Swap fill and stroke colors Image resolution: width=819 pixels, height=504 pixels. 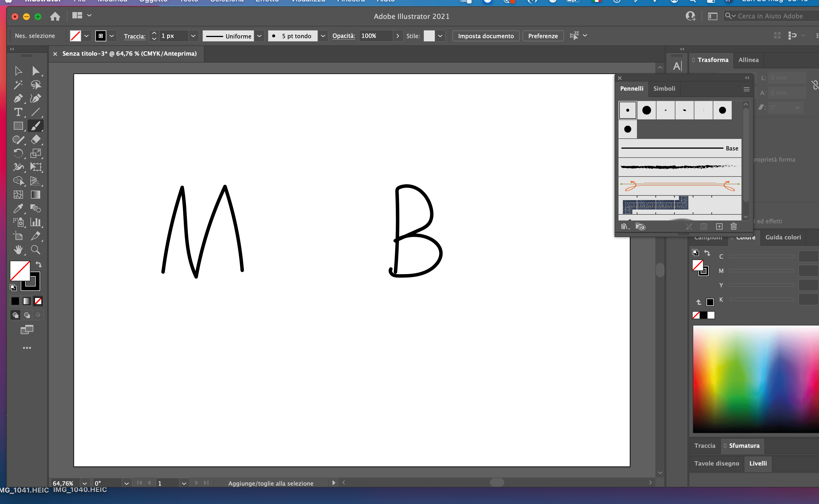tap(39, 264)
